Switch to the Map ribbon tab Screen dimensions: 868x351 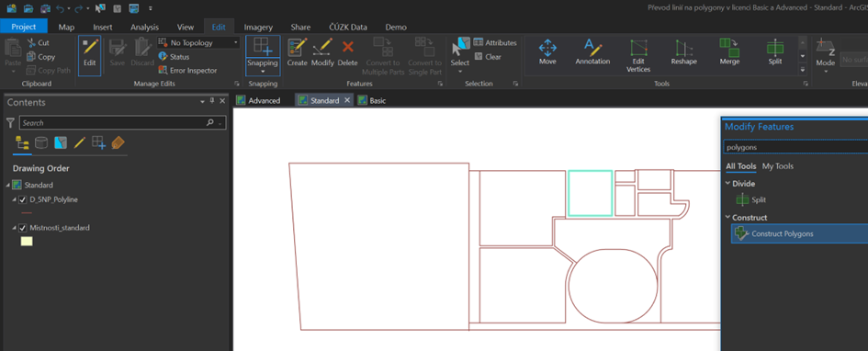click(x=66, y=28)
